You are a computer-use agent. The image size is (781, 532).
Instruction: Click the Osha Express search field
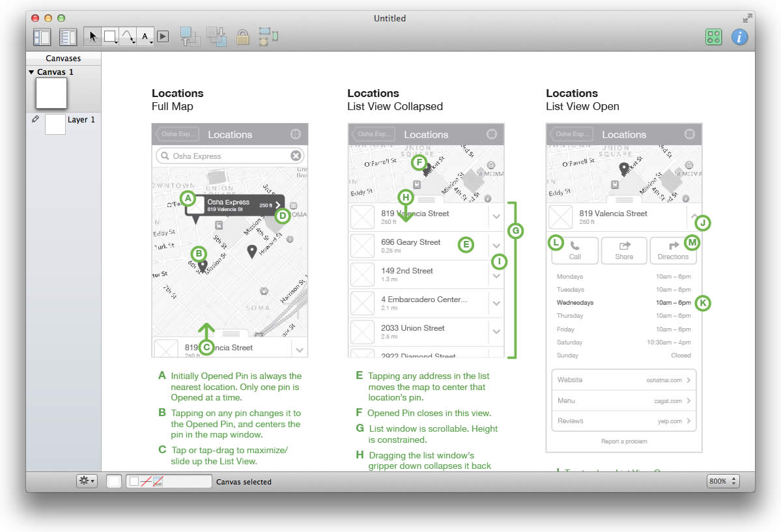pos(230,156)
